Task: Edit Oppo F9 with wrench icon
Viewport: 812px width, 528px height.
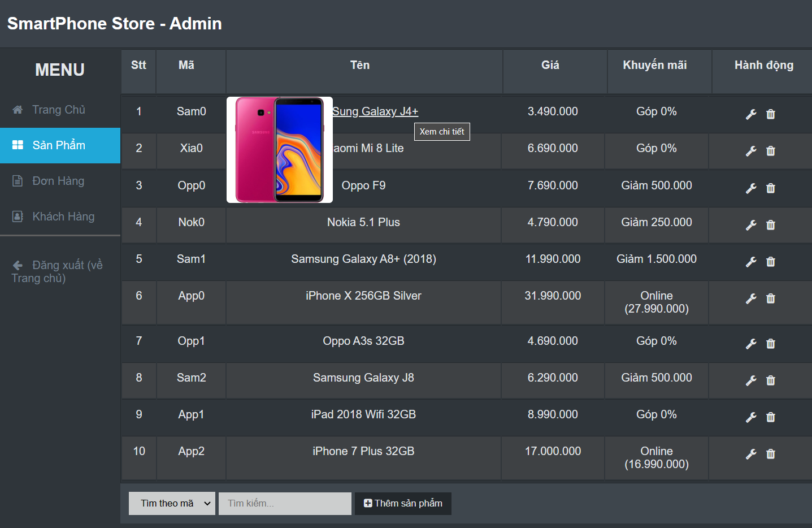Action: [x=751, y=188]
